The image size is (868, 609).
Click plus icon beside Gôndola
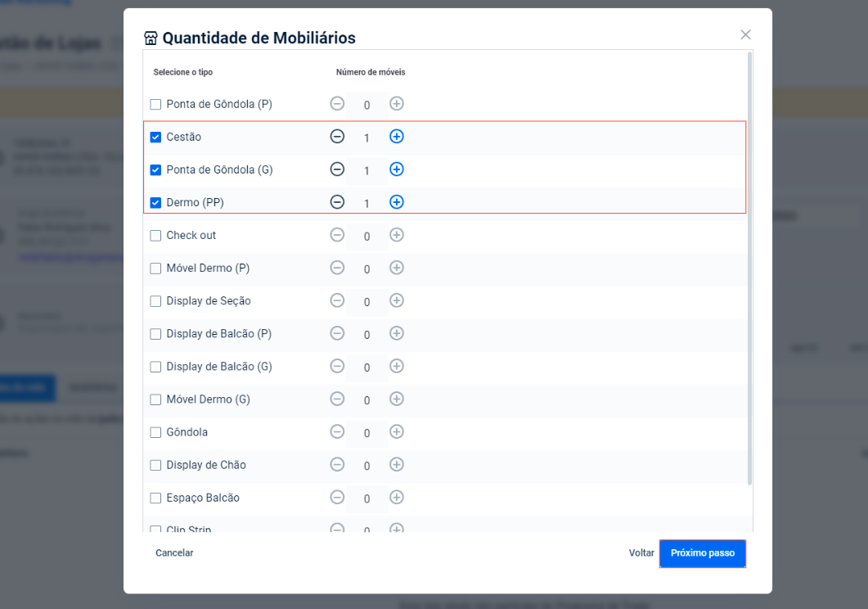tap(397, 431)
